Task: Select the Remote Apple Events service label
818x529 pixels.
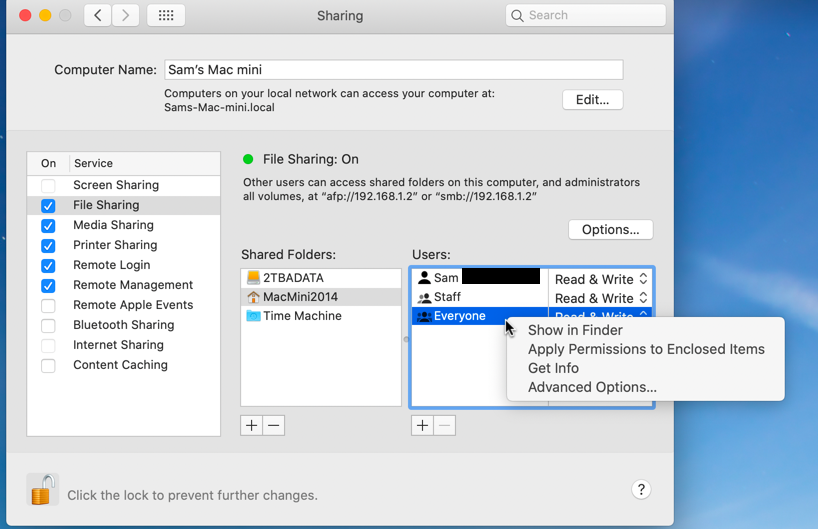Action: coord(133,305)
